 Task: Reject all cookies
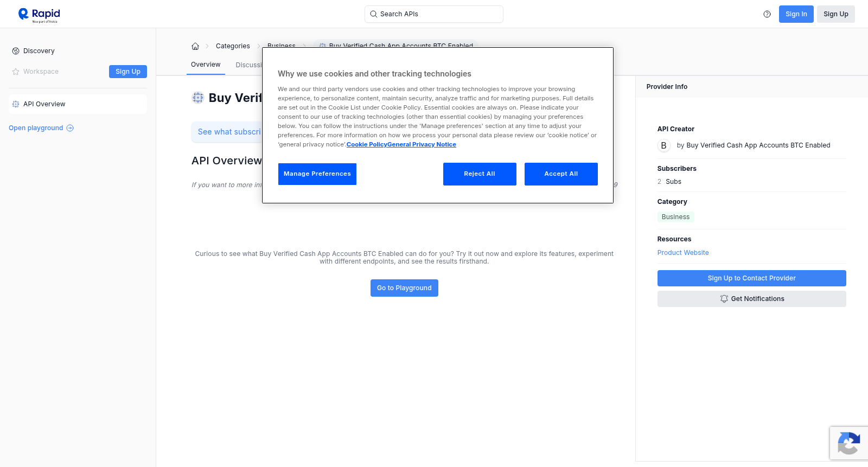click(480, 174)
